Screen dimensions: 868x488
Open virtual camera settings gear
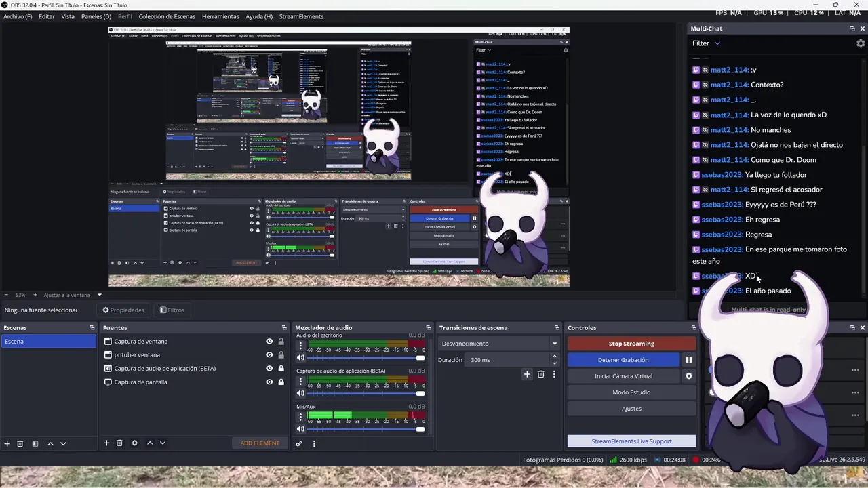pyautogui.click(x=688, y=376)
